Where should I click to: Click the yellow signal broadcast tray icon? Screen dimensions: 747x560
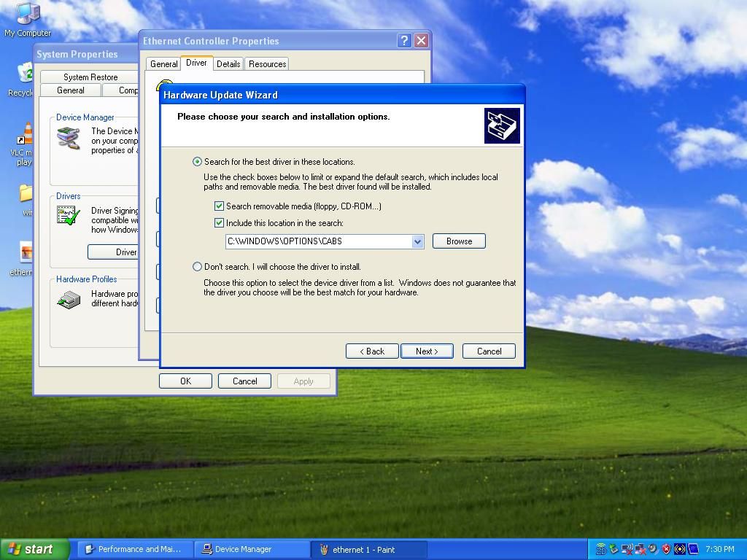[680, 549]
